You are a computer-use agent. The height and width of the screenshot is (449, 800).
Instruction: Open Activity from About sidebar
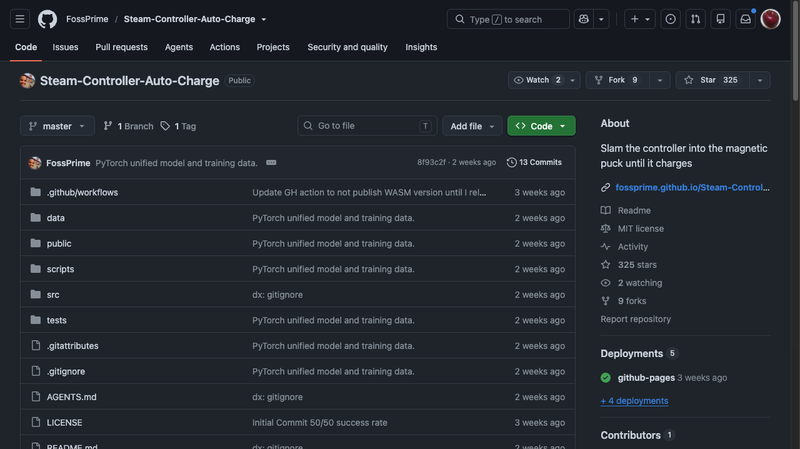(x=633, y=246)
